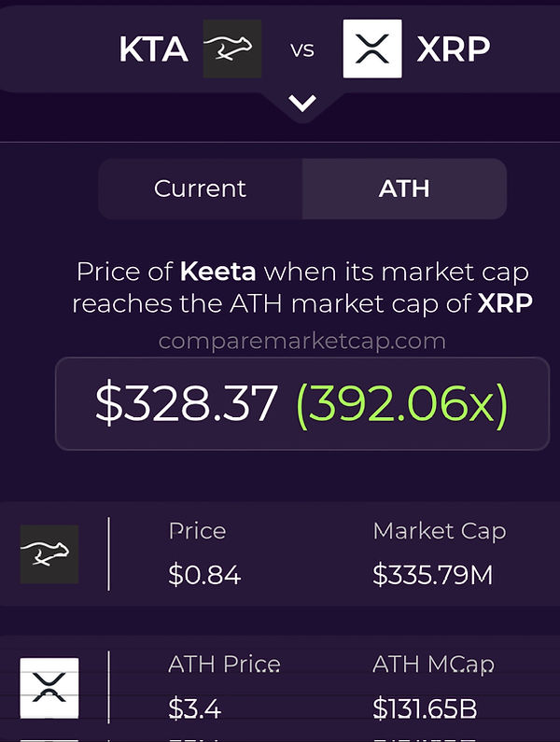Click the XRP logo in ATH row

coord(49,688)
